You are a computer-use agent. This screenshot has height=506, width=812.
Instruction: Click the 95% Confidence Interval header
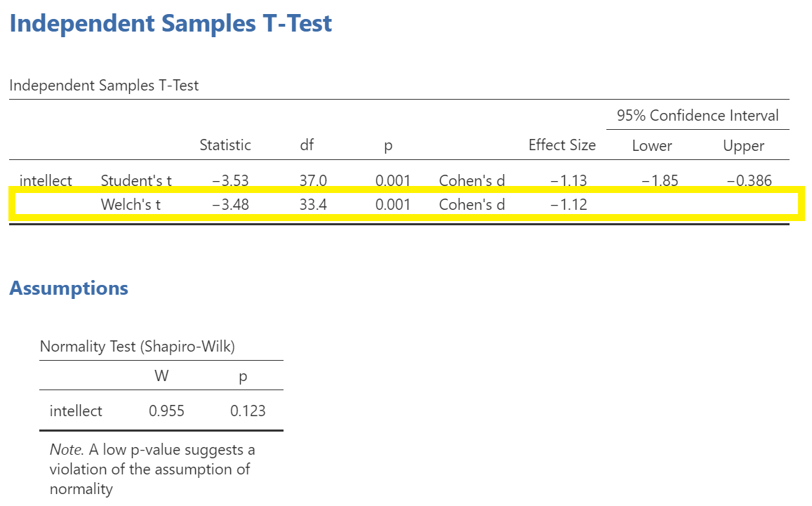698,116
